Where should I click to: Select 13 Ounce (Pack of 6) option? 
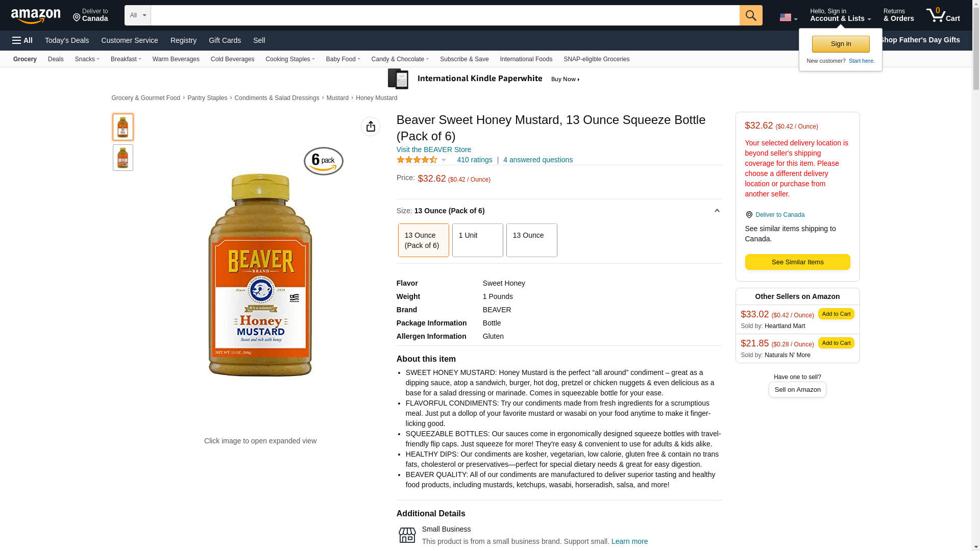click(x=424, y=240)
